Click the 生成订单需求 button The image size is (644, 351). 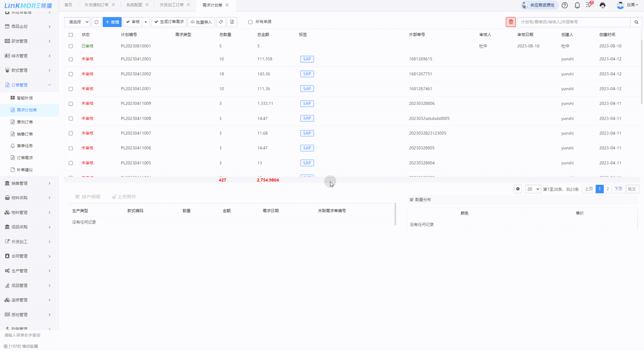click(169, 22)
